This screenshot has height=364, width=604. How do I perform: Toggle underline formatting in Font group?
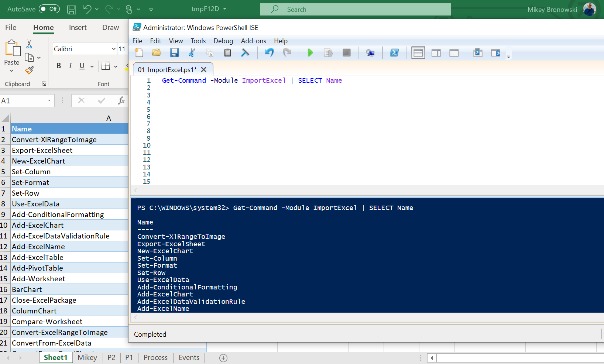(81, 66)
